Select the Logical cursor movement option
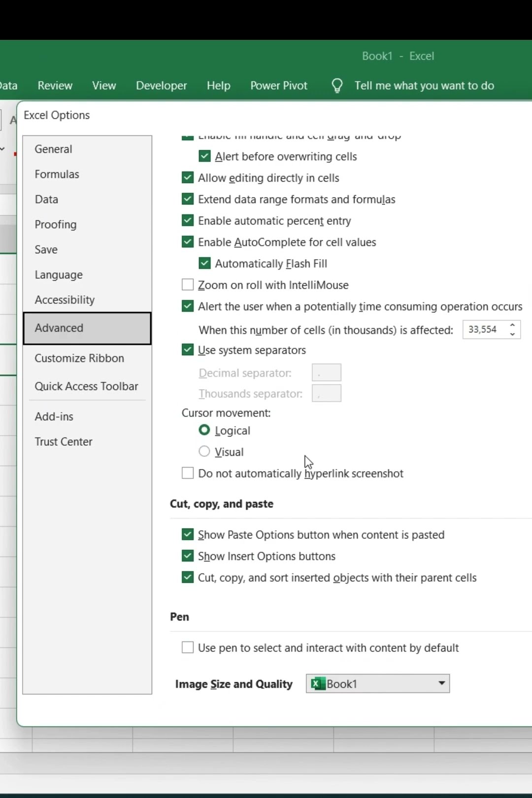This screenshot has width=532, height=798. click(x=204, y=431)
